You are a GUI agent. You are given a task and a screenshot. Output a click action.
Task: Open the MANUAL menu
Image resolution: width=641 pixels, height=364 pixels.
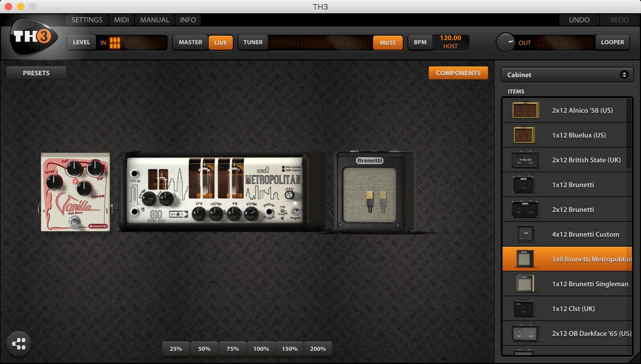pyautogui.click(x=155, y=20)
